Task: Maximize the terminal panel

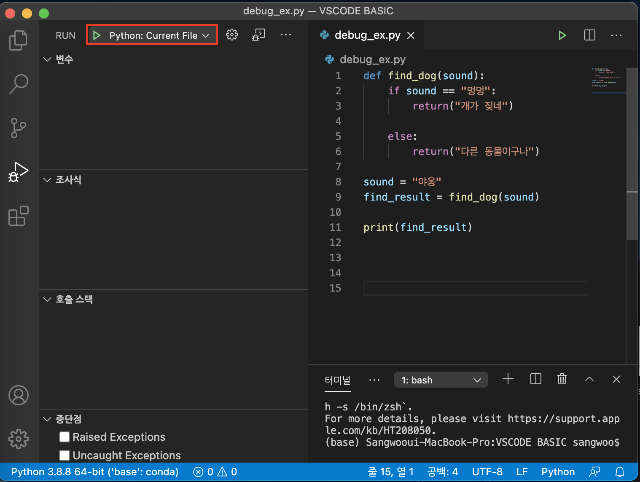Action: pyautogui.click(x=589, y=379)
